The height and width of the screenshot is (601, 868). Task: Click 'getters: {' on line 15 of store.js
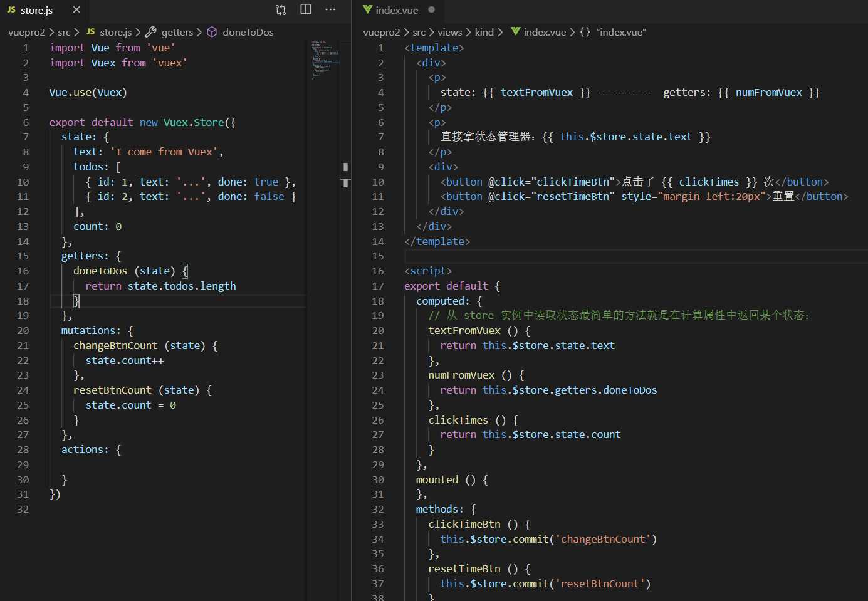(92, 256)
